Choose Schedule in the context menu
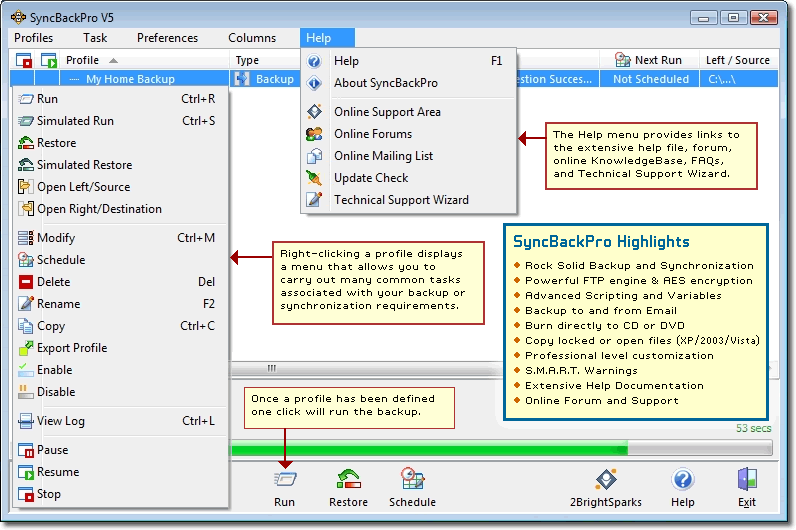796x530 pixels. 121,260
